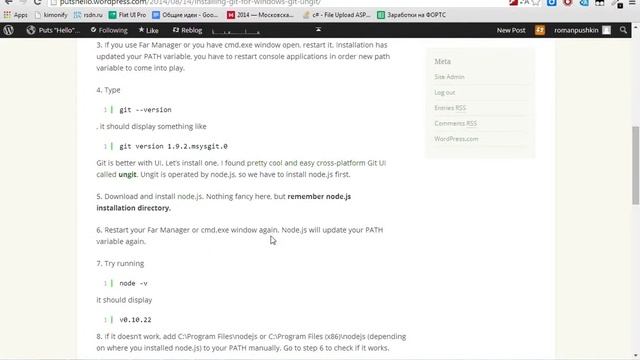
Task: Open the Apps bookmarks shortcut
Action: 16,15
